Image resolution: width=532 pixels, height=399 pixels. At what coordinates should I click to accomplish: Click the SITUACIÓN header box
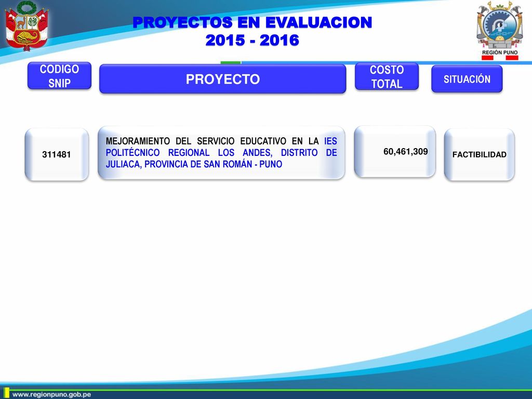pyautogui.click(x=467, y=79)
